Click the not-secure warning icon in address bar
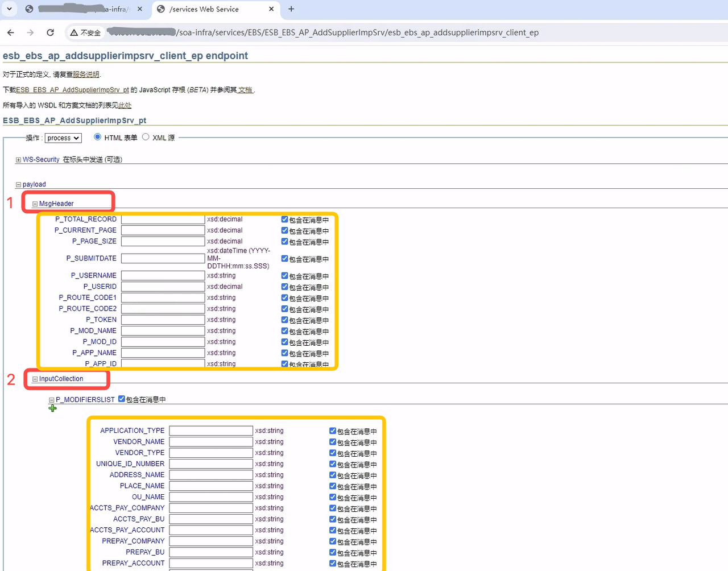 [74, 32]
